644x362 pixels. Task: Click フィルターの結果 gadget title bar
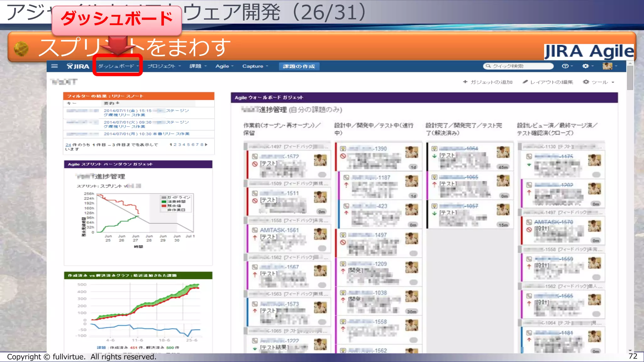pyautogui.click(x=139, y=96)
